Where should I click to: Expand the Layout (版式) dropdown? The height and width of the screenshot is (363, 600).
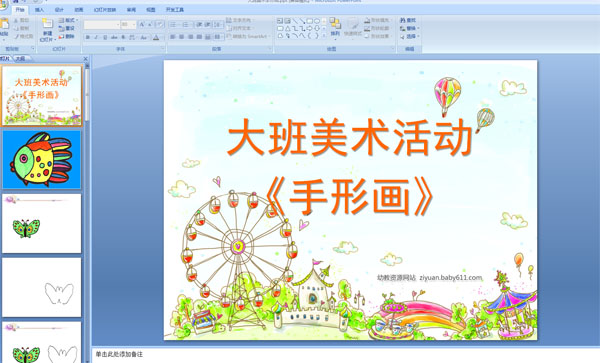68,20
